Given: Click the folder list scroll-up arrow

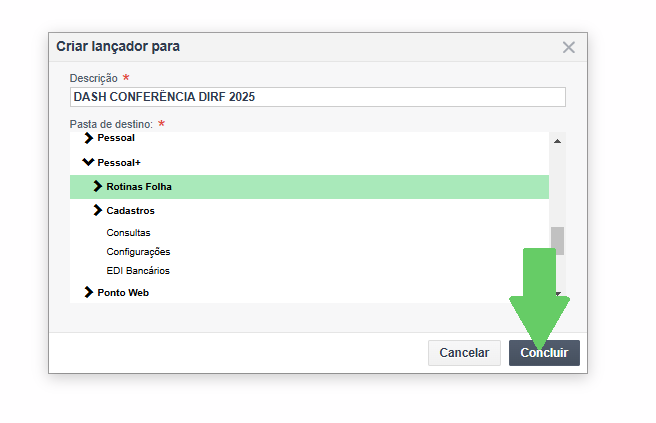Looking at the screenshot, I should (557, 141).
